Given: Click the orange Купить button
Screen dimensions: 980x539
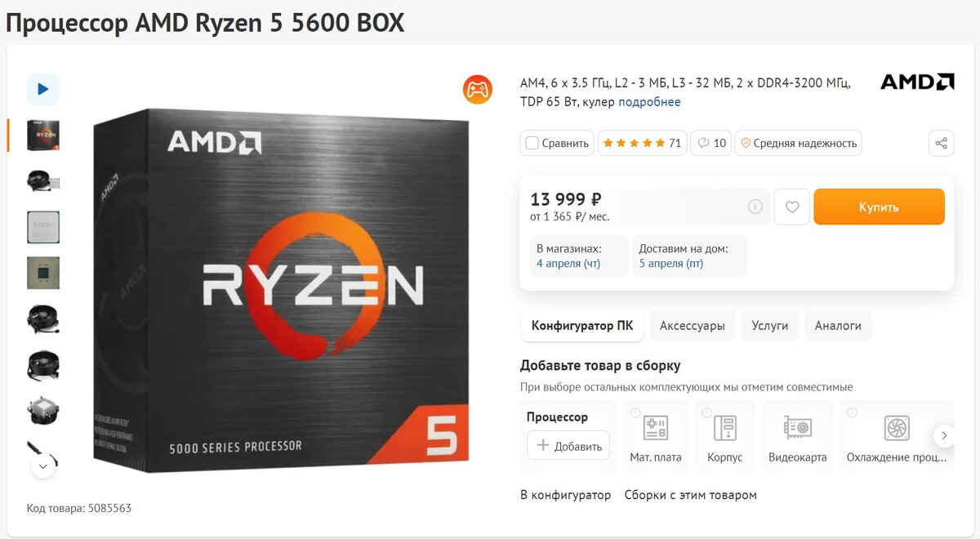Looking at the screenshot, I should pos(879,207).
